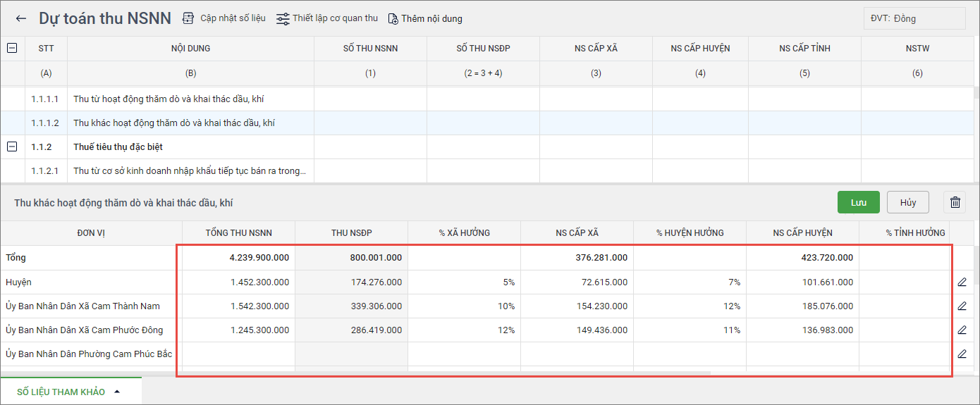Click the trash delete icon beside Hủy
Viewport: 980px width, 405px height.
[955, 203]
